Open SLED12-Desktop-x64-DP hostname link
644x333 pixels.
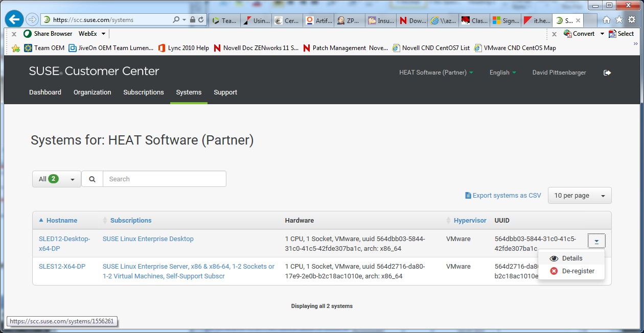[x=64, y=244]
